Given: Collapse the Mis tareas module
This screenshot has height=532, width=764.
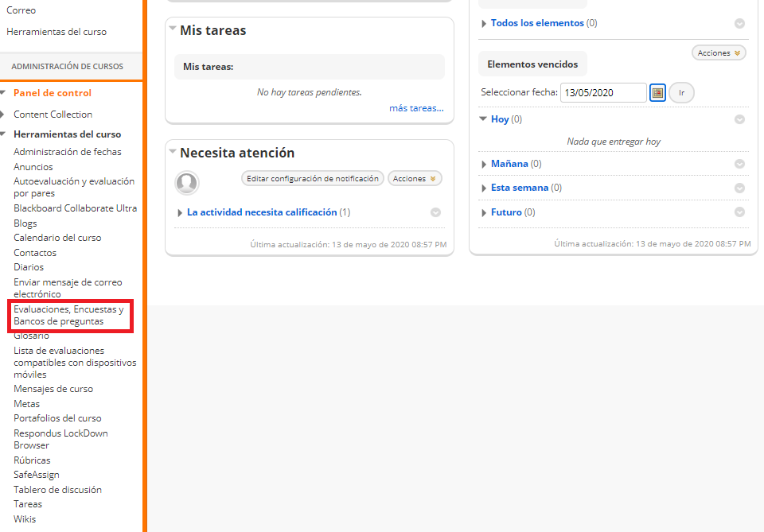Looking at the screenshot, I should tap(173, 29).
